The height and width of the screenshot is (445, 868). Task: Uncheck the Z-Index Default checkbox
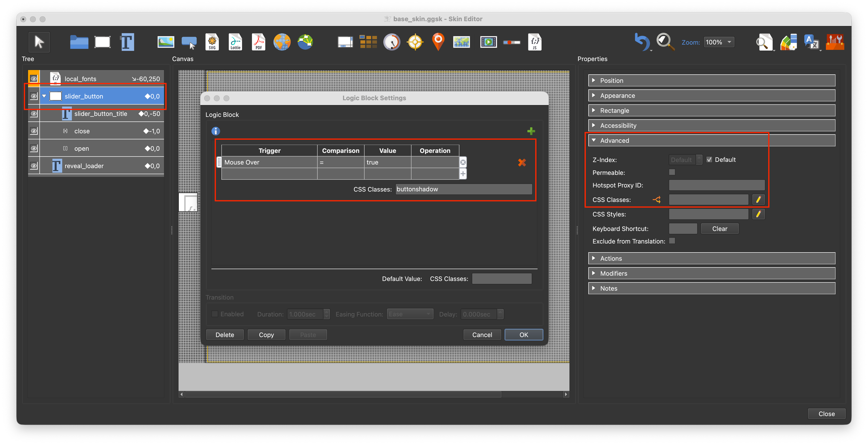pyautogui.click(x=709, y=160)
